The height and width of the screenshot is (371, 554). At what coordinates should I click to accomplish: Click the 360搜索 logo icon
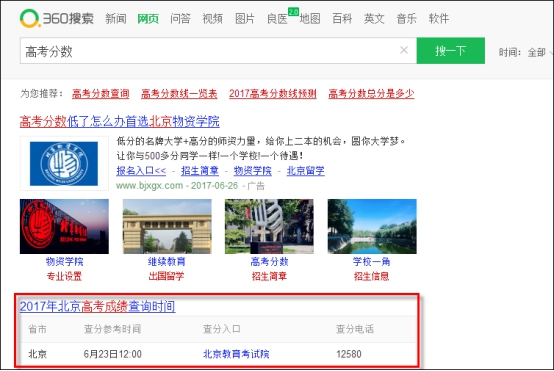(x=29, y=18)
